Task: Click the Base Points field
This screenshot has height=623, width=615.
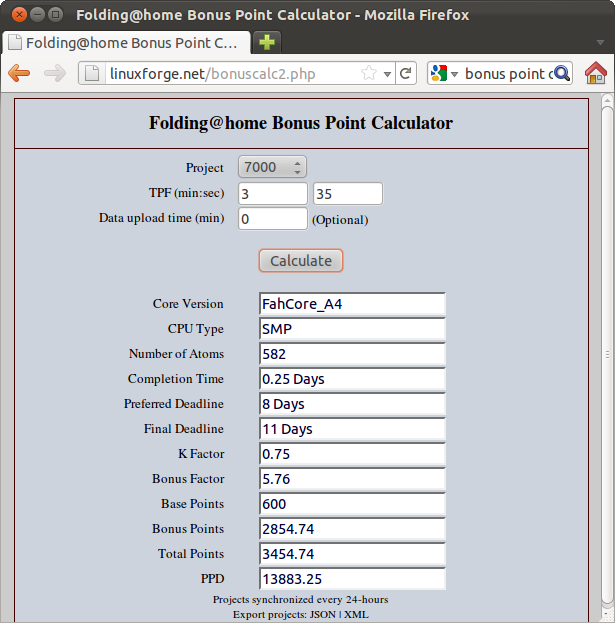Action: pos(352,504)
